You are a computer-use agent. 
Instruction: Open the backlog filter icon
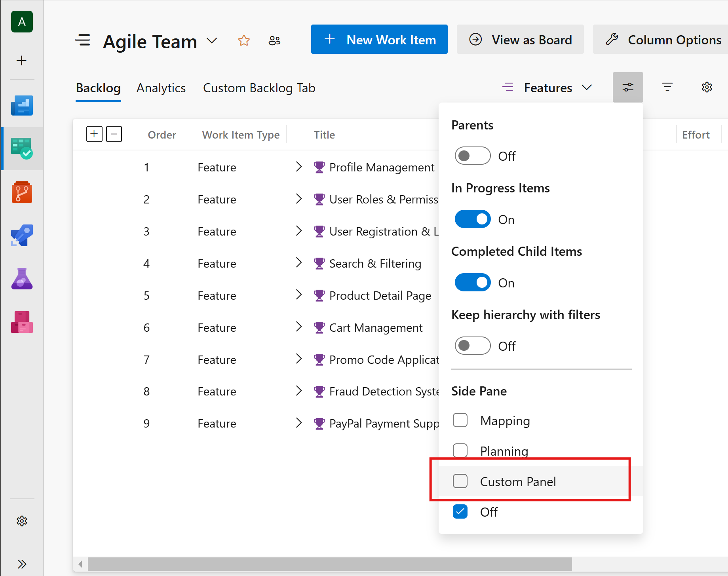pos(667,87)
